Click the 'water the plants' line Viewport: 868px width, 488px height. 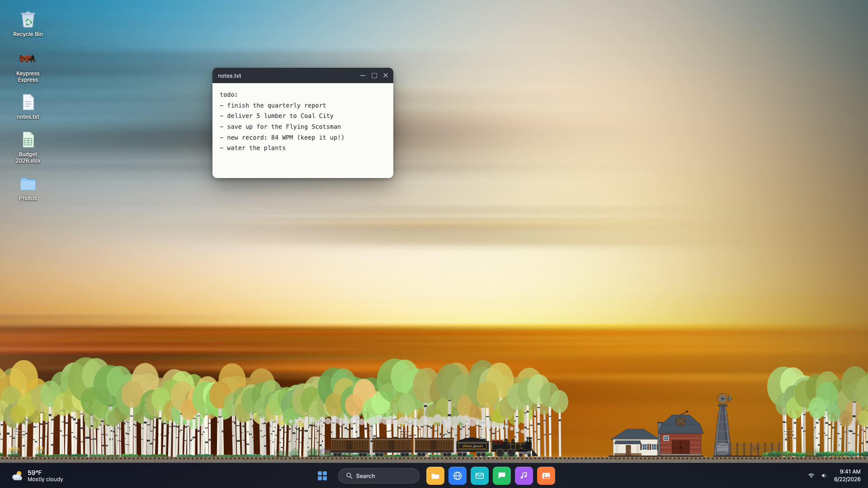tap(253, 148)
